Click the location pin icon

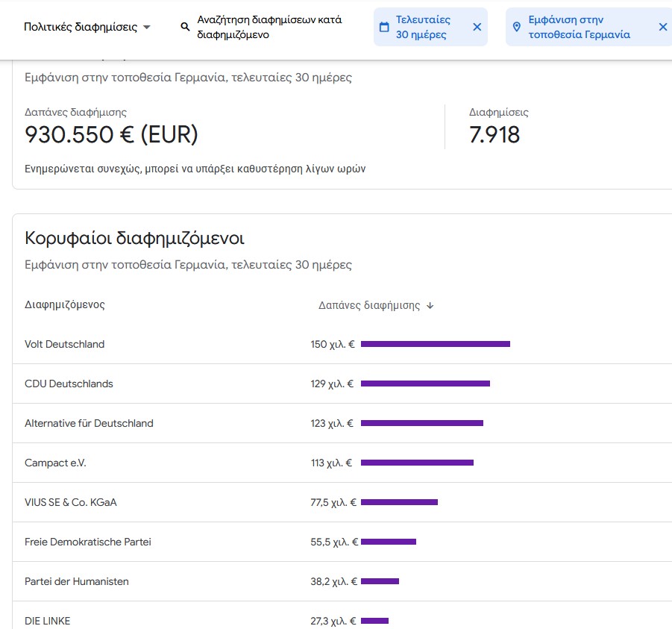click(517, 27)
